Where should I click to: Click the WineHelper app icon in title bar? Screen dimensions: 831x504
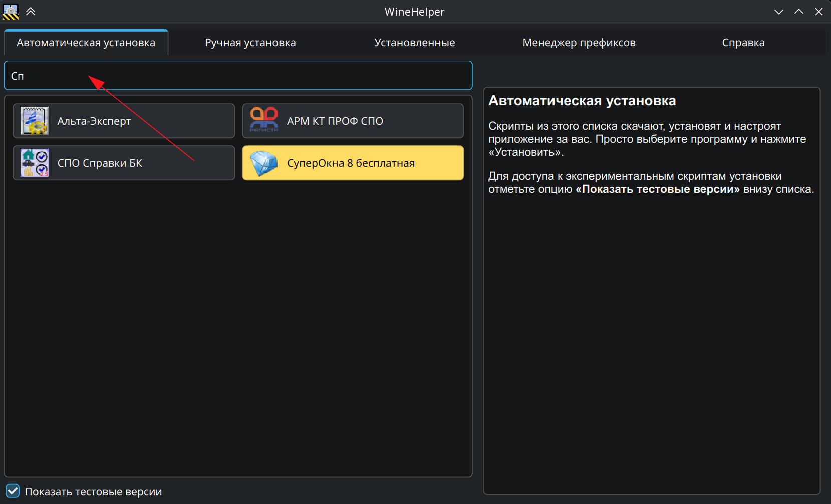point(11,12)
